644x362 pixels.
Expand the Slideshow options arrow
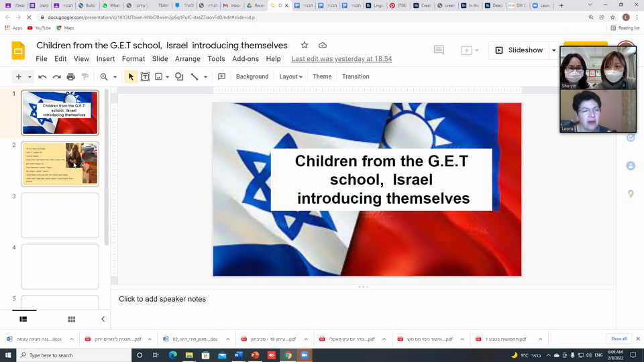[553, 50]
